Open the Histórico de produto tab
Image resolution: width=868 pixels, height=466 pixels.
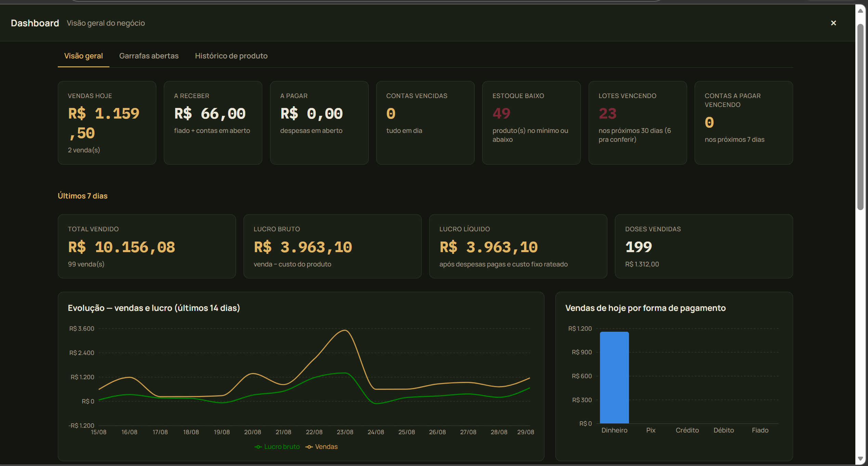(231, 56)
